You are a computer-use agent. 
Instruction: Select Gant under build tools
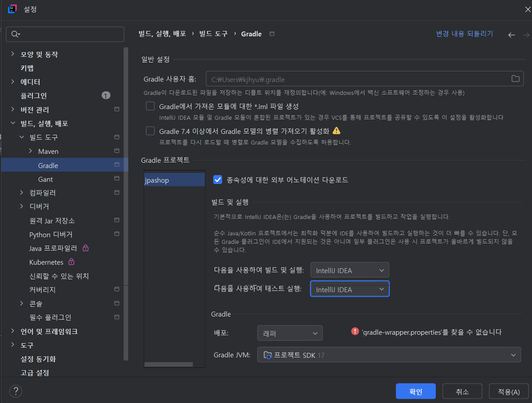46,179
